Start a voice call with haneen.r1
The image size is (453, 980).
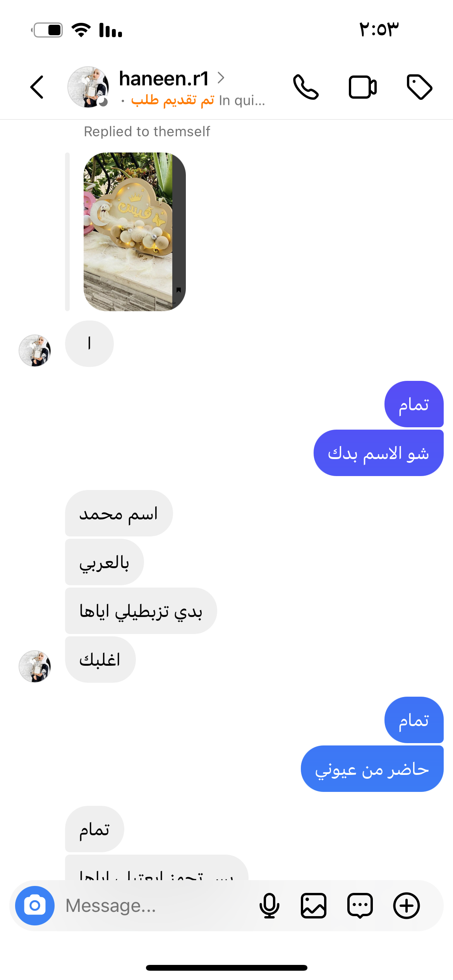pos(306,87)
